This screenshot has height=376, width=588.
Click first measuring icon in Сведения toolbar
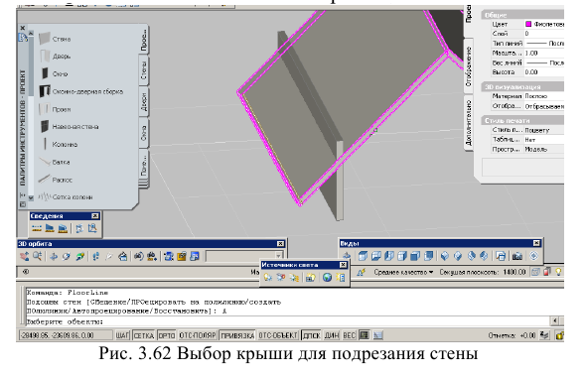tap(37, 228)
